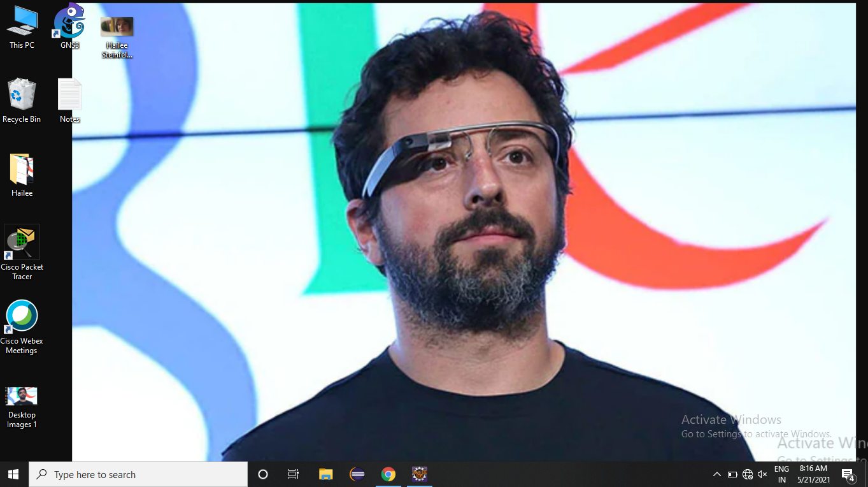This screenshot has height=487, width=868.
Task: Switch to Google Chrome in the taskbar
Action: tap(388, 474)
